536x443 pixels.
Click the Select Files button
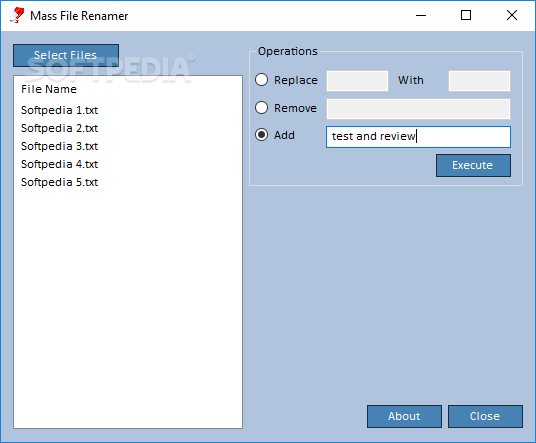pyautogui.click(x=66, y=55)
